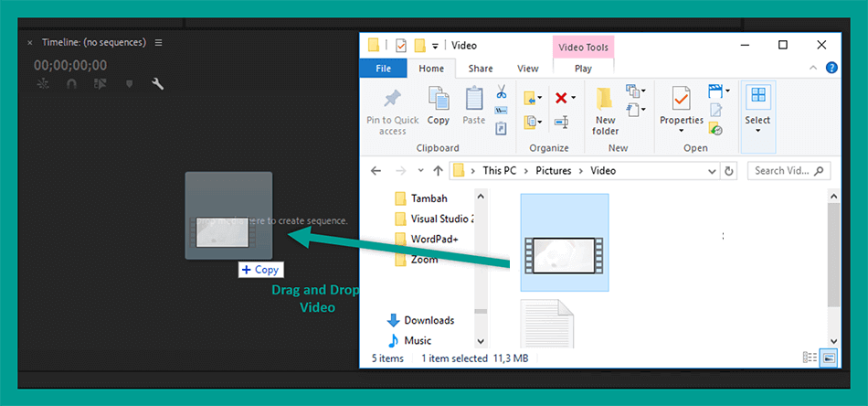Image resolution: width=868 pixels, height=406 pixels.
Task: Click the 00;00;00;00 timecode in Timeline
Action: click(70, 65)
